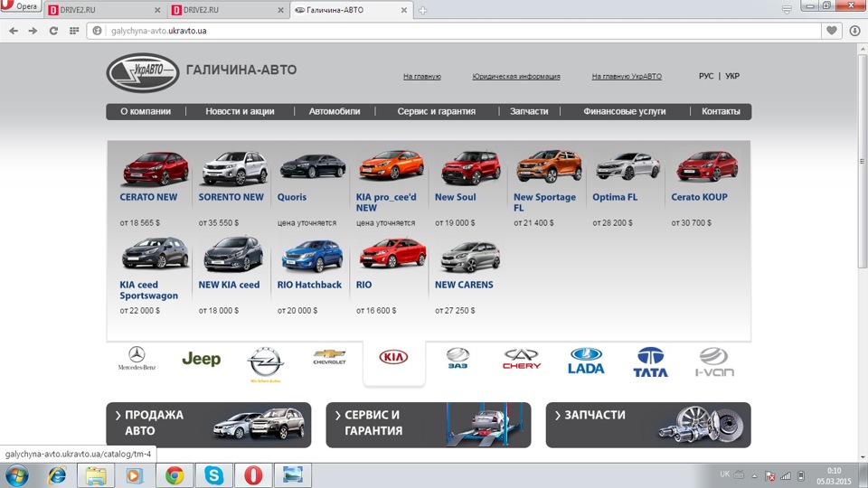
Task: Open the Юридическая информация link
Action: pyautogui.click(x=516, y=76)
